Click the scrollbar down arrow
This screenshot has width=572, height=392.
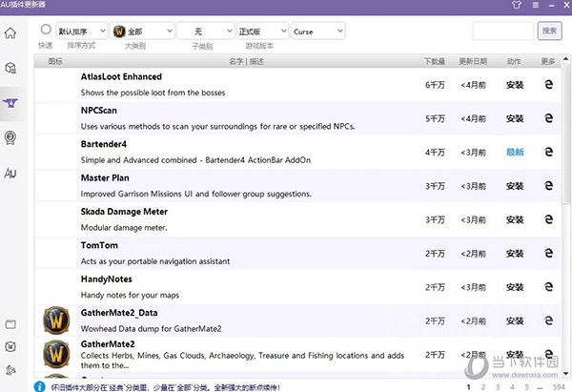point(565,373)
